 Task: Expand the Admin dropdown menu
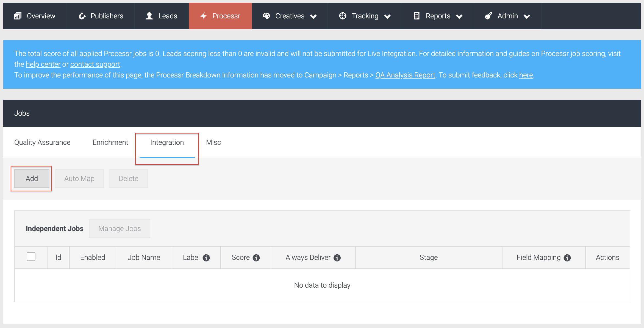[527, 16]
